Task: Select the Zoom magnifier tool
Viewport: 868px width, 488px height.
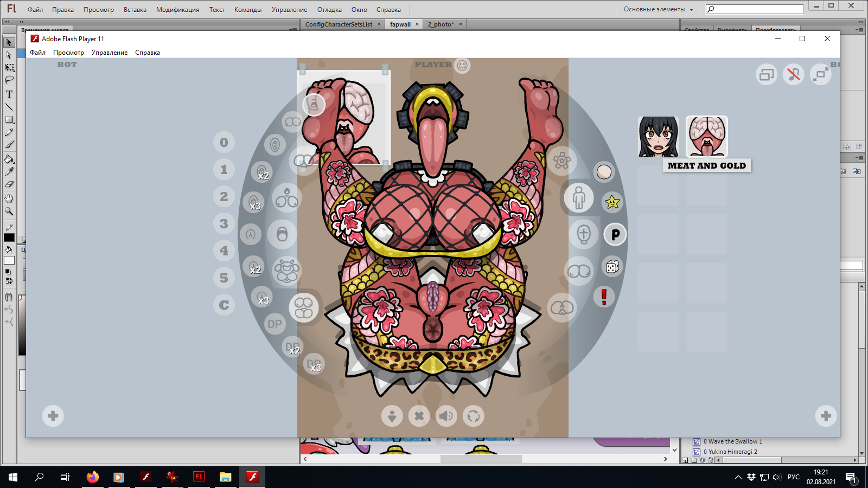Action: (x=9, y=211)
